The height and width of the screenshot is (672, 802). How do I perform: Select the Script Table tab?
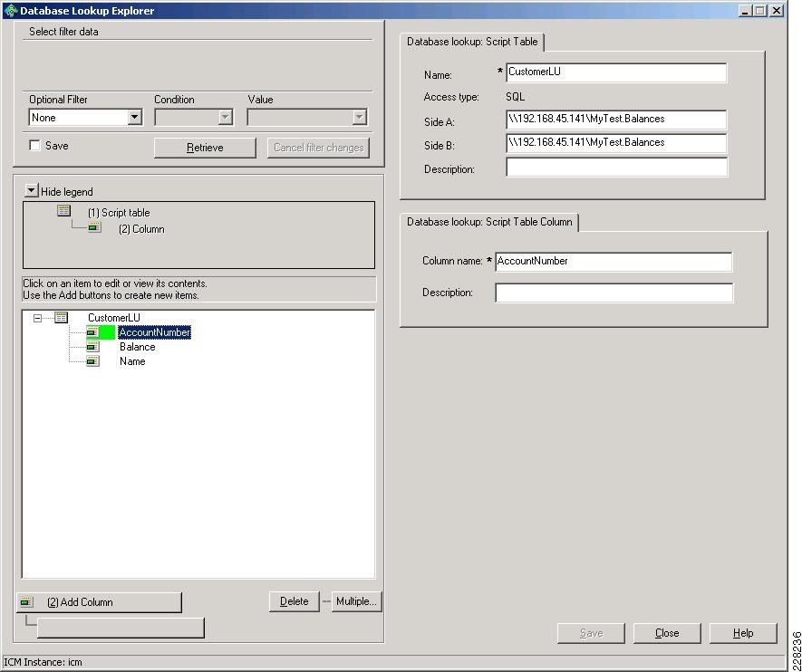tap(472, 42)
